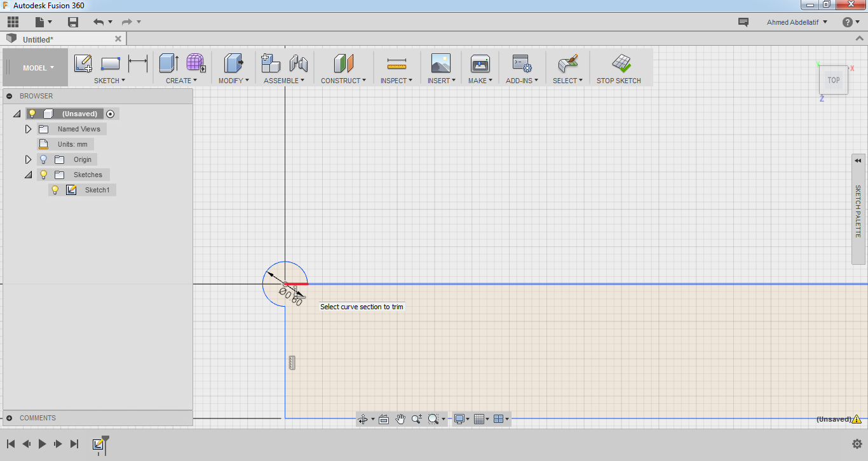This screenshot has width=868, height=461.
Task: Open timeline settings gear icon
Action: [x=857, y=444]
